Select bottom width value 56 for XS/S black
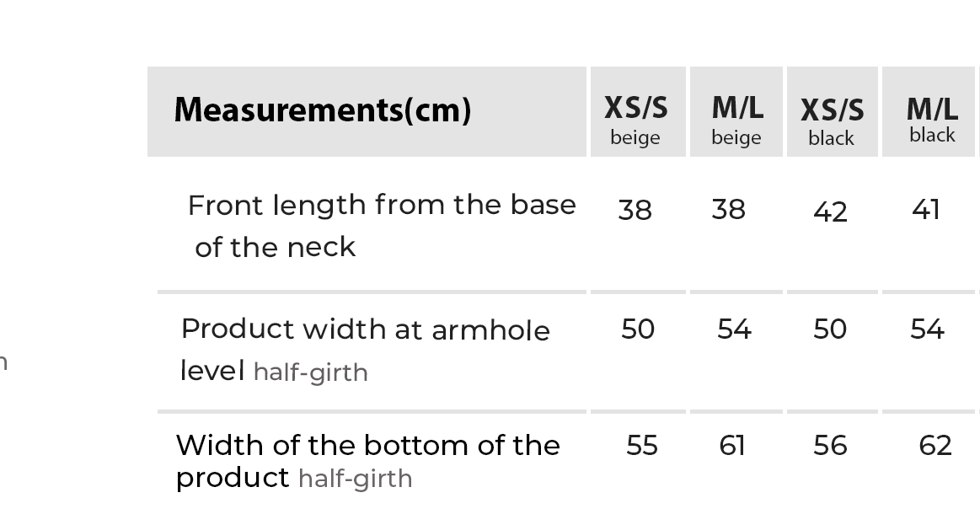Screen dimensions: 980x514 (830, 445)
